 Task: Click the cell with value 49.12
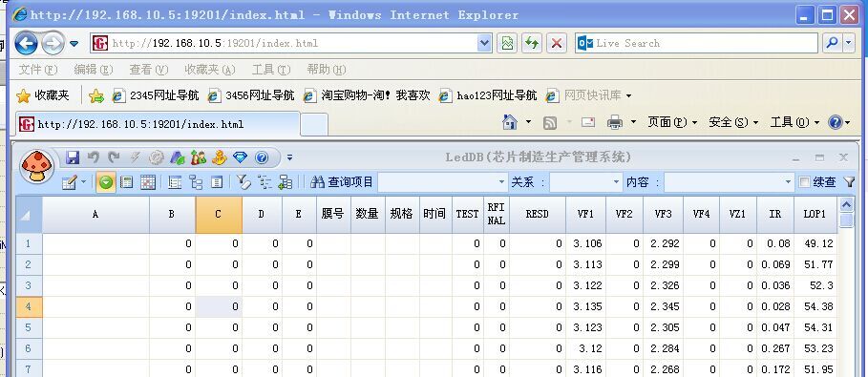click(815, 243)
